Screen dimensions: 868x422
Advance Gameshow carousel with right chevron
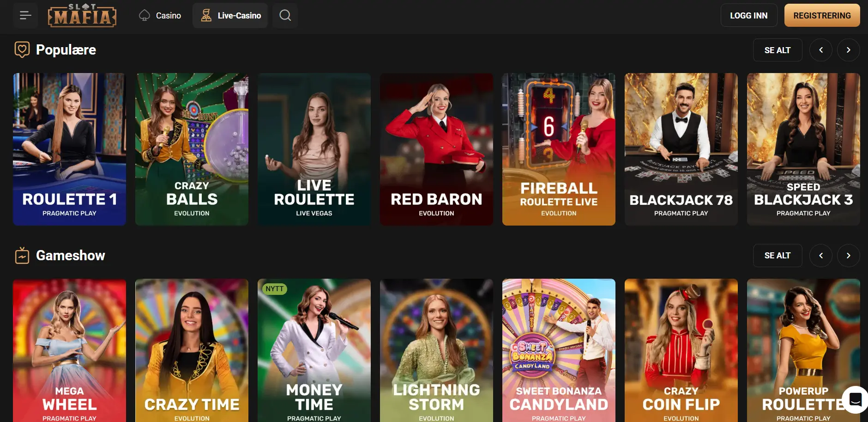[848, 256]
